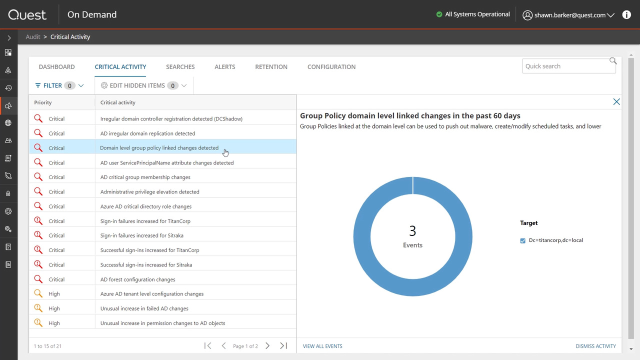Switch to the Searches tab
This screenshot has height=360, width=640.
coord(180,67)
